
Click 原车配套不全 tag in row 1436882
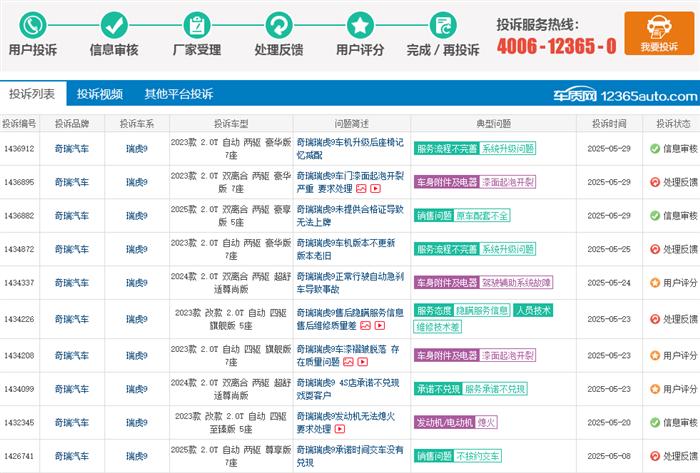482,216
